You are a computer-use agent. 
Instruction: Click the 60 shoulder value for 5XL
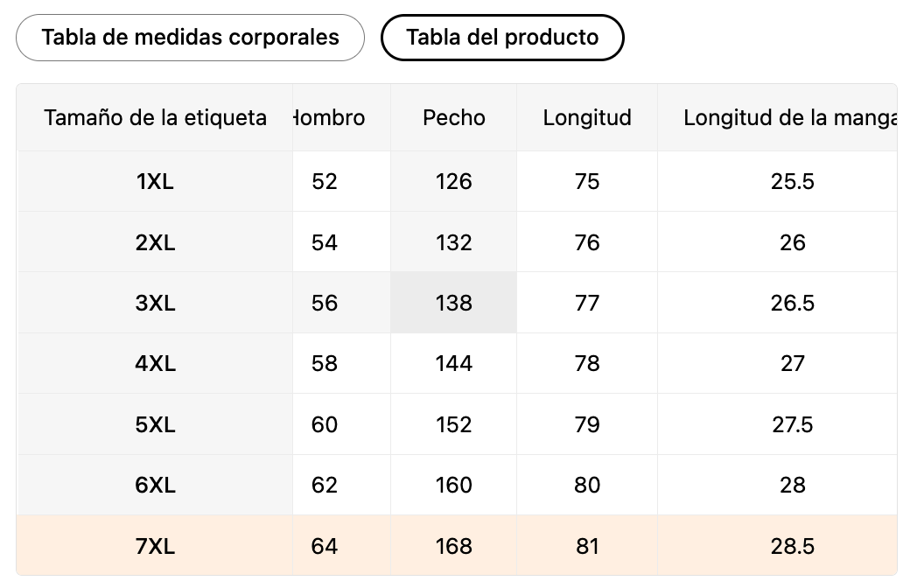click(325, 424)
